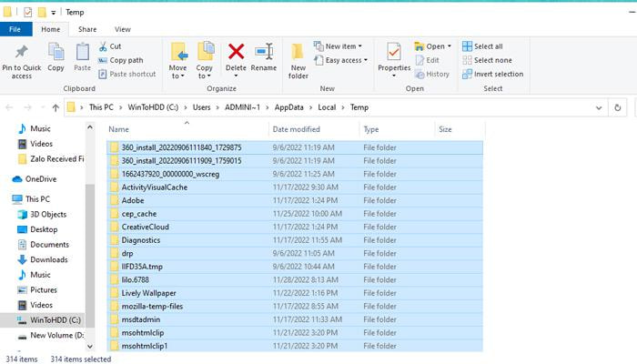
Task: Open address bar history dropdown
Action: coord(599,107)
